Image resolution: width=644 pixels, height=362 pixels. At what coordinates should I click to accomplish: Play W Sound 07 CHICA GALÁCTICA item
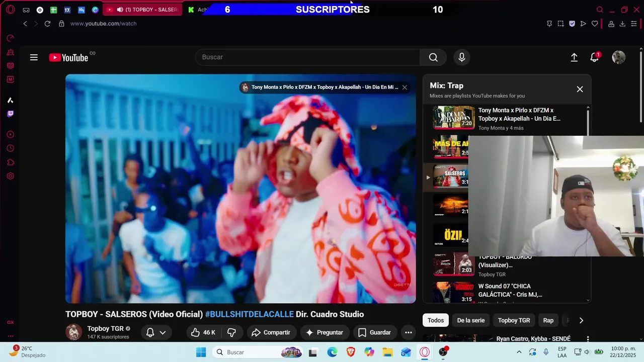click(x=506, y=293)
